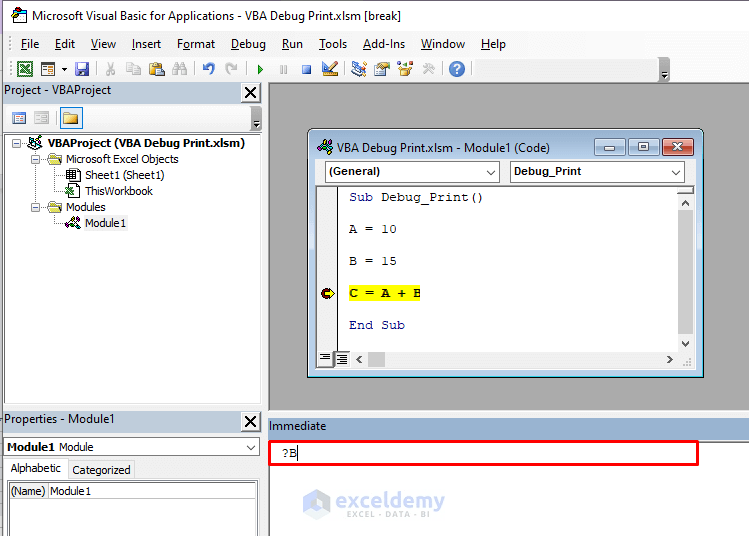
Task: Collapse the VBAProject root tree node
Action: 17,143
